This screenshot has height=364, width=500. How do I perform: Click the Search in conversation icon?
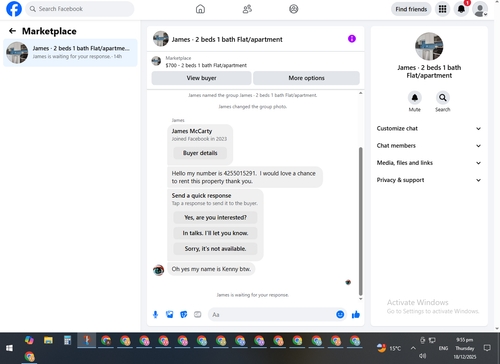pos(443,98)
